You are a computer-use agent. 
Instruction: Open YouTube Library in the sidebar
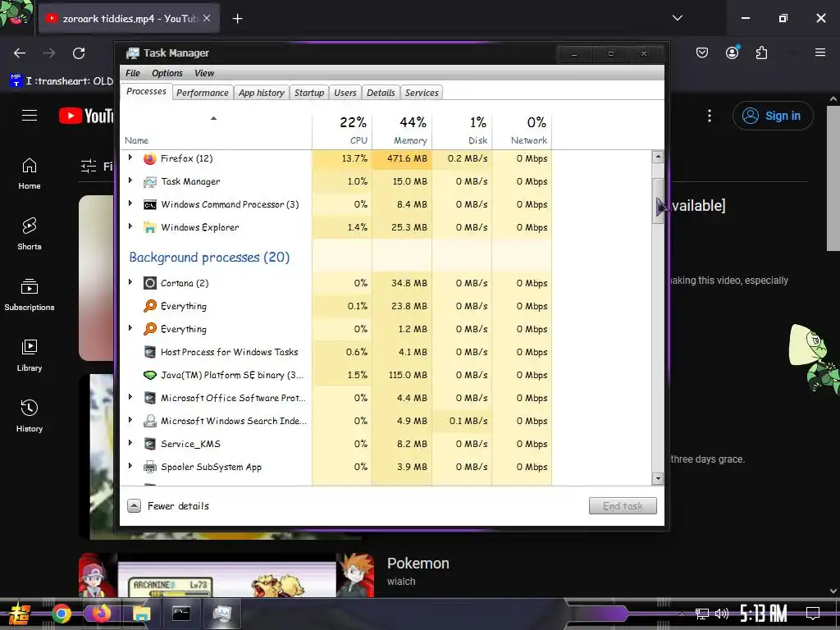(30, 356)
